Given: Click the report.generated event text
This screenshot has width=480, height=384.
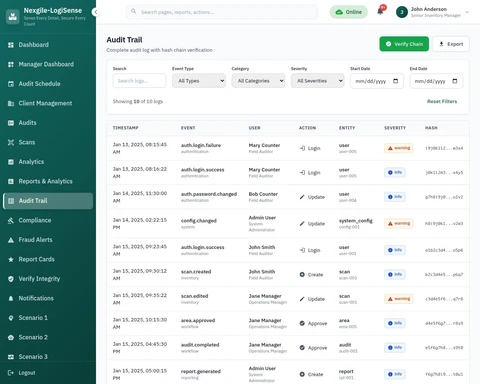Looking at the screenshot, I should (x=201, y=371).
